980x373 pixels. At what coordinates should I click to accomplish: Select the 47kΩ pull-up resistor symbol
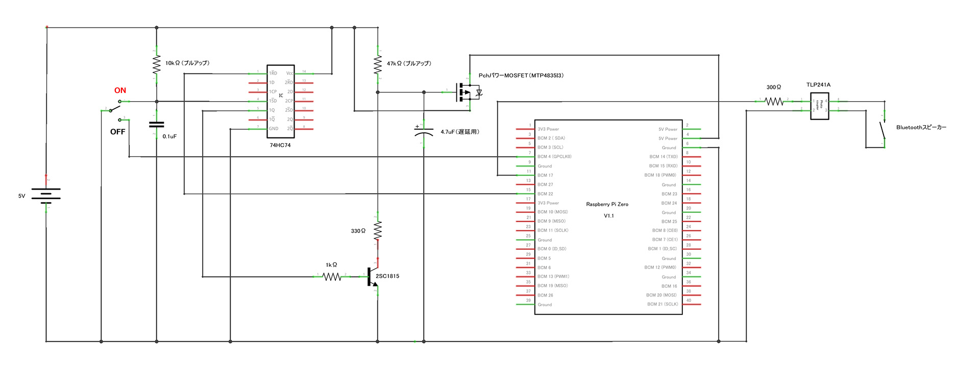click(x=378, y=64)
